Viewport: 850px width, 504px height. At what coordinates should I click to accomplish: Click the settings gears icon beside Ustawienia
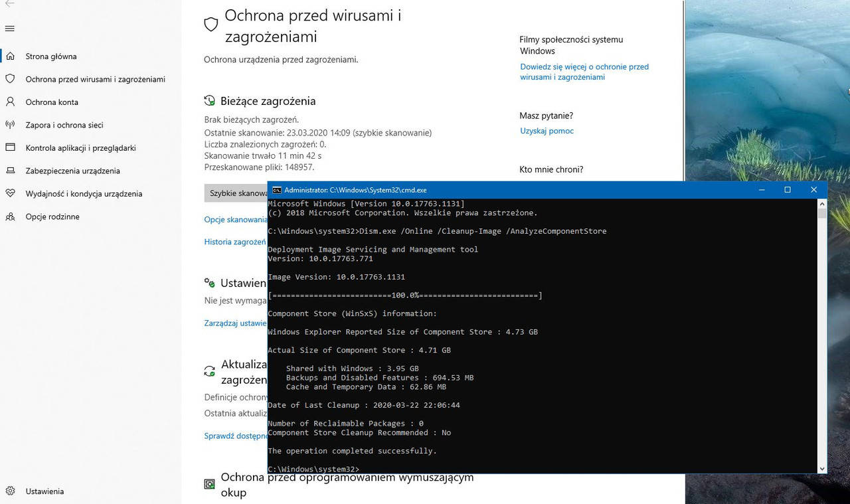(x=210, y=283)
